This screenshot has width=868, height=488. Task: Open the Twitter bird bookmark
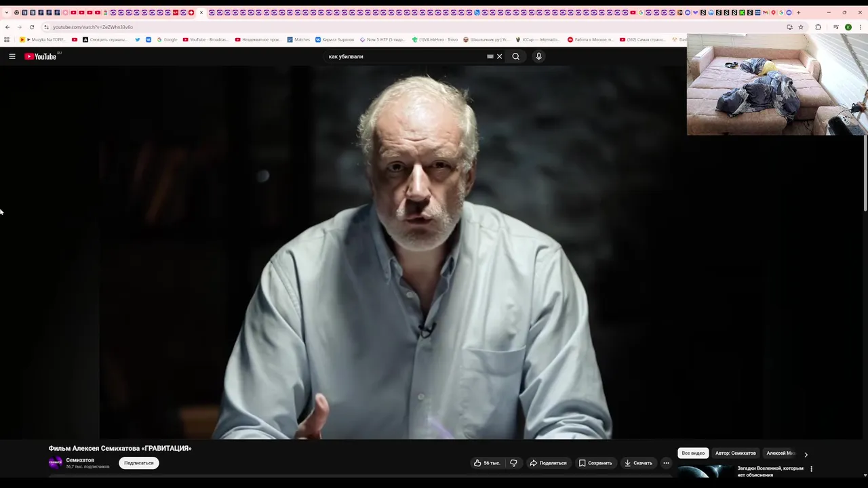click(x=138, y=39)
